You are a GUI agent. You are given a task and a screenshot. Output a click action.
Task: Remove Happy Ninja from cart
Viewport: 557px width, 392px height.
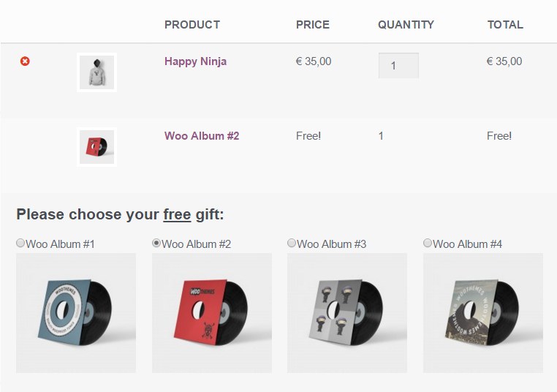click(x=25, y=61)
